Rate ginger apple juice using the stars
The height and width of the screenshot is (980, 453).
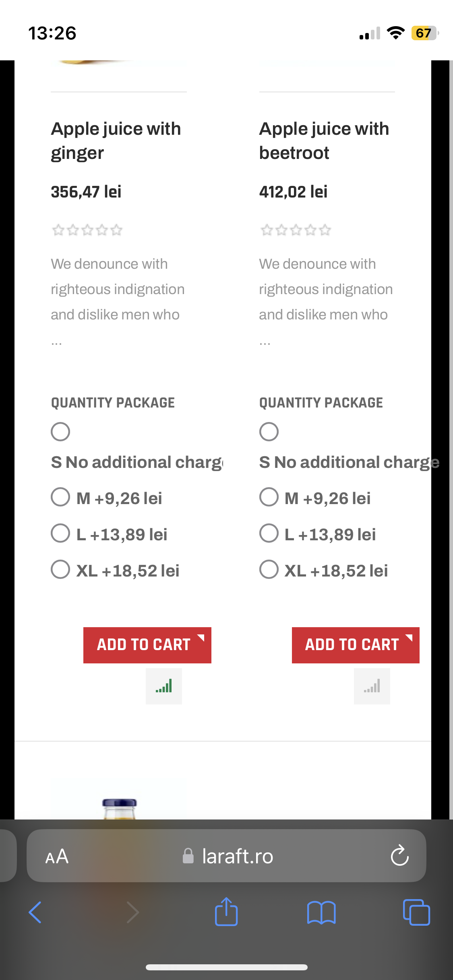coord(87,230)
